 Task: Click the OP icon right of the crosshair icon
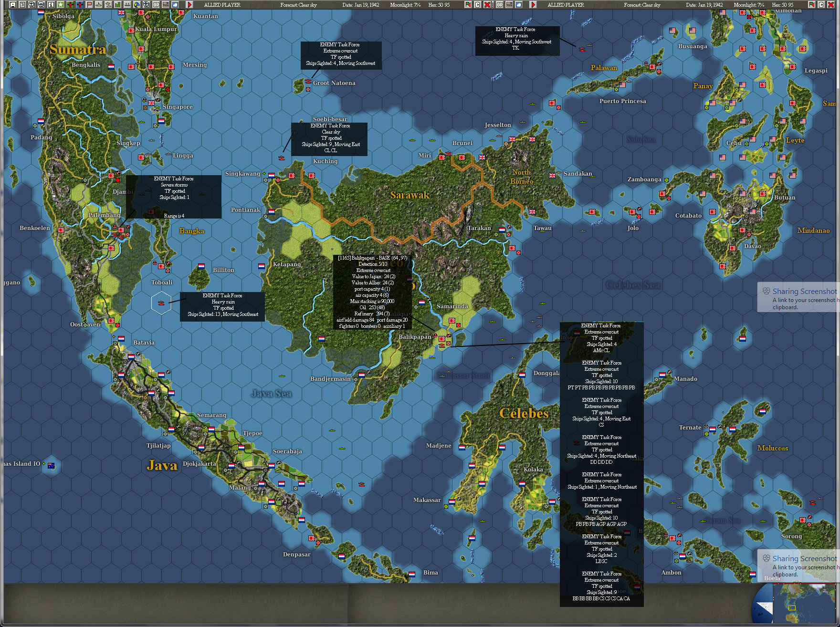point(156,4)
